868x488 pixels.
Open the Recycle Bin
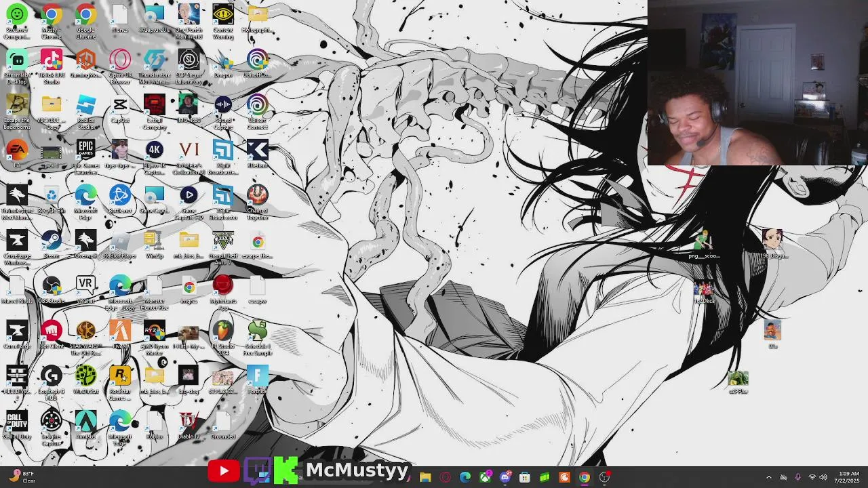click(x=52, y=199)
